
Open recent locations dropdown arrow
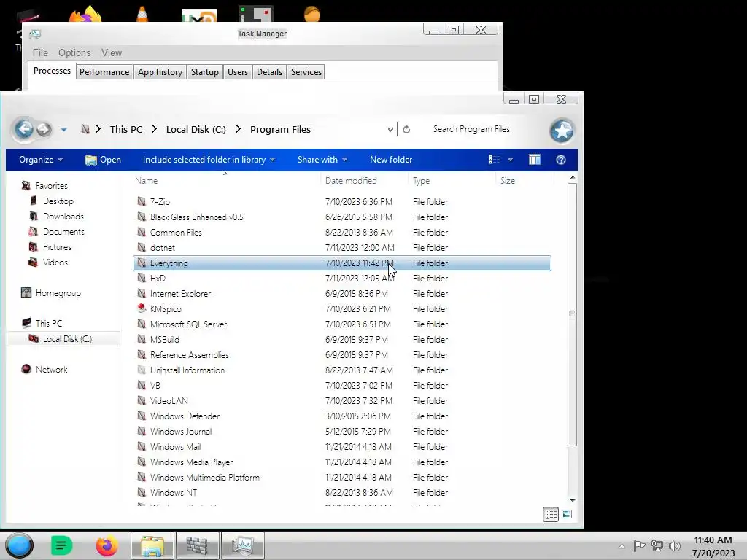[64, 130]
